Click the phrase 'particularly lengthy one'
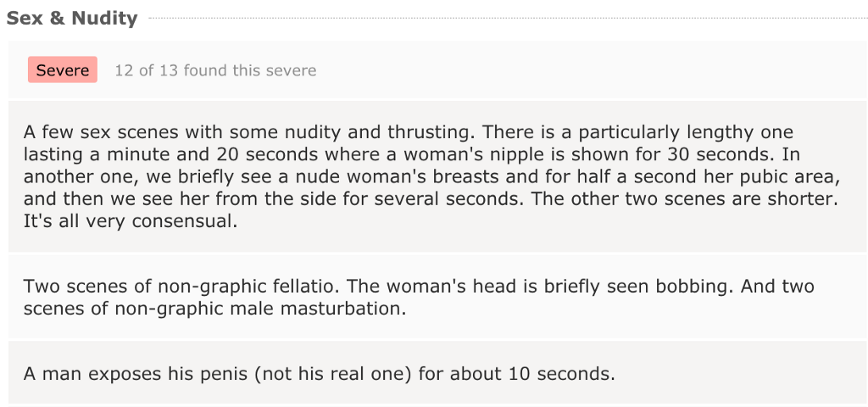868x407 pixels. pos(677,131)
